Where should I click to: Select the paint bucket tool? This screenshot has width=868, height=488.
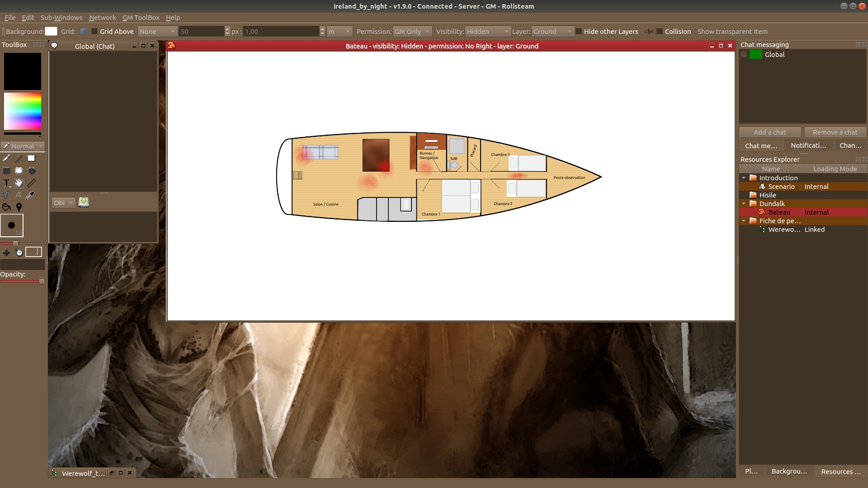[x=6, y=207]
